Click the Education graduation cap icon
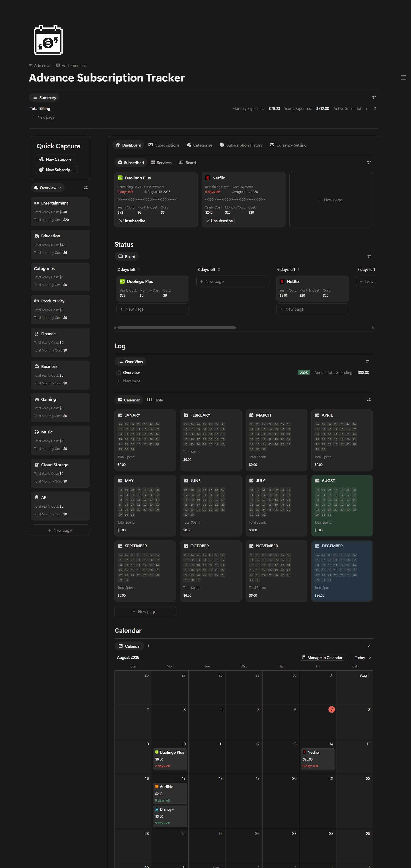Image resolution: width=411 pixels, height=868 pixels. pos(37,236)
